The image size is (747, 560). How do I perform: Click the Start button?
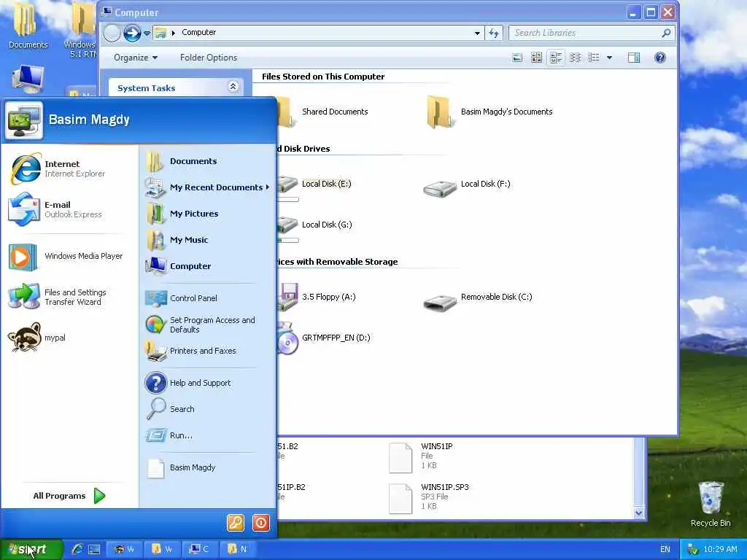tap(31, 550)
